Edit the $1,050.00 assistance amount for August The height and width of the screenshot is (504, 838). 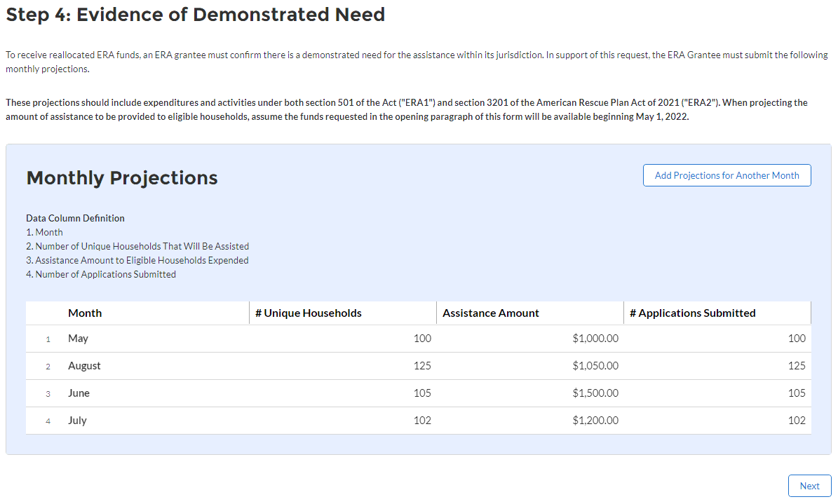tap(595, 366)
